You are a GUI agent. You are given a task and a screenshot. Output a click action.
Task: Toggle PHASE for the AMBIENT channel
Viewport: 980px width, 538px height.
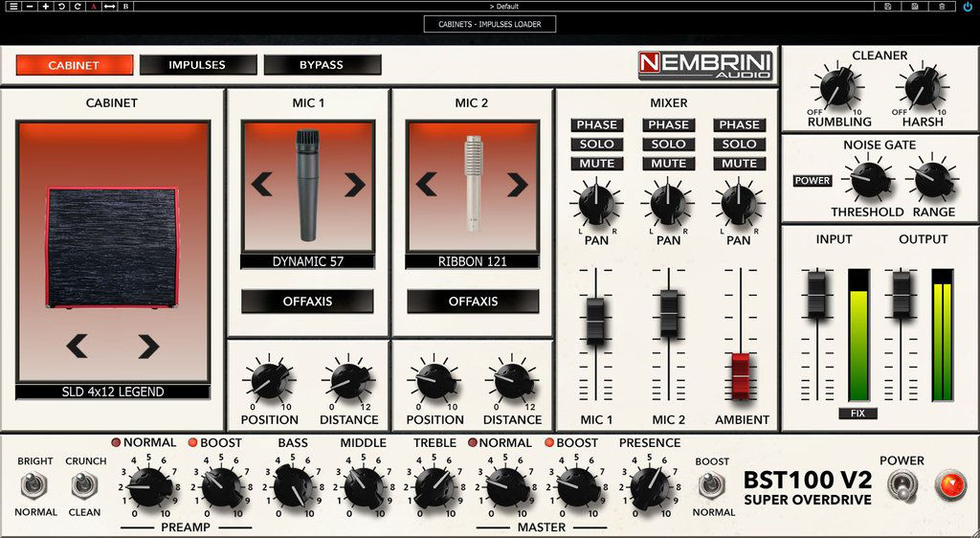740,125
